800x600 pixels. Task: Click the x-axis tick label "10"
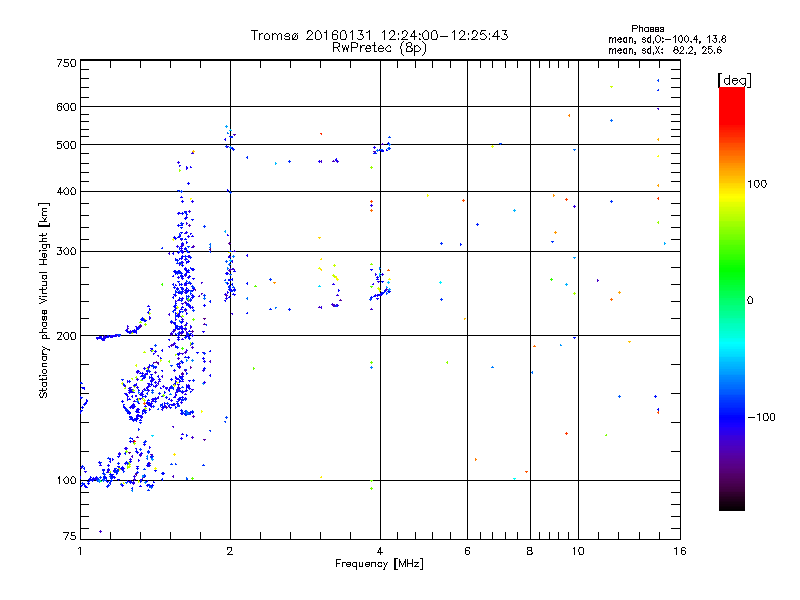tap(578, 551)
